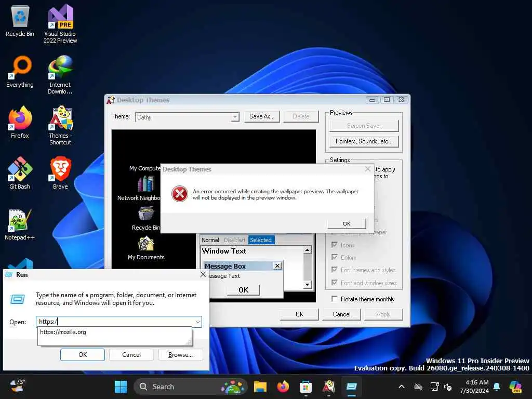Enable Rotate theme monthly checkbox
Viewport: 532px width, 399px height.
coord(335,299)
